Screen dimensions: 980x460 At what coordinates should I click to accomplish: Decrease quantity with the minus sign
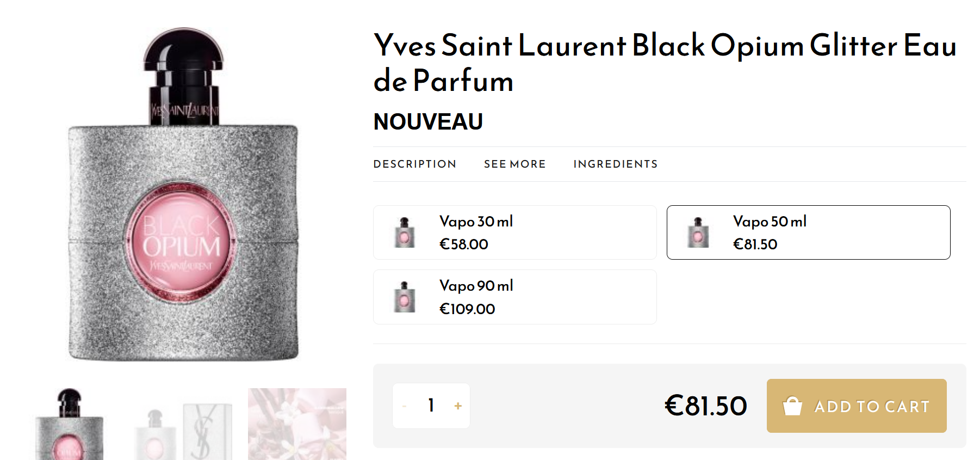[405, 406]
